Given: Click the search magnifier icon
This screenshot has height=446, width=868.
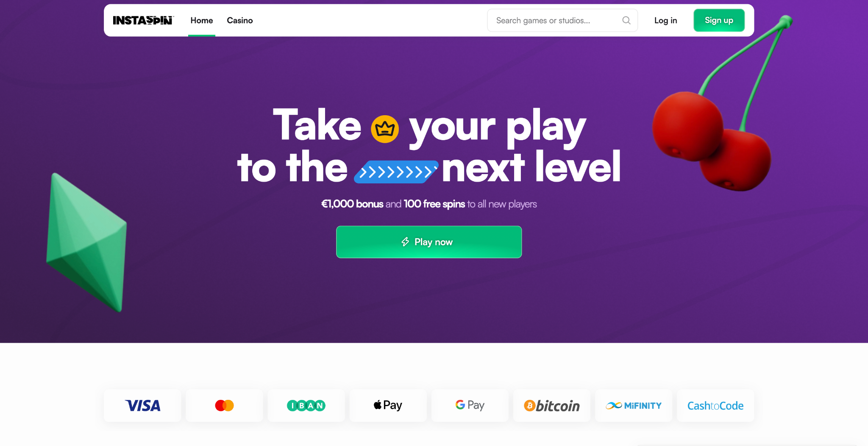Looking at the screenshot, I should [x=626, y=20].
